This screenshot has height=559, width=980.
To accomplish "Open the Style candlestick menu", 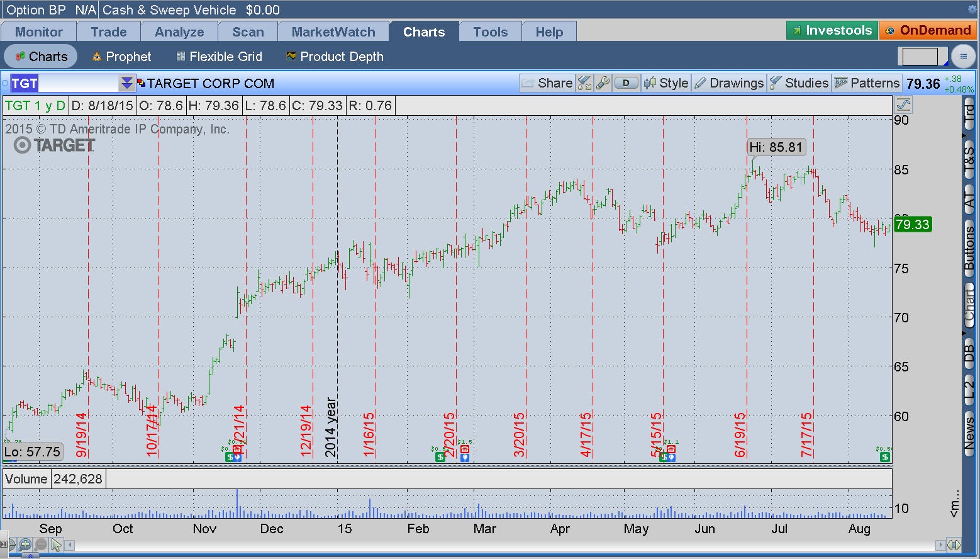I will pos(666,83).
